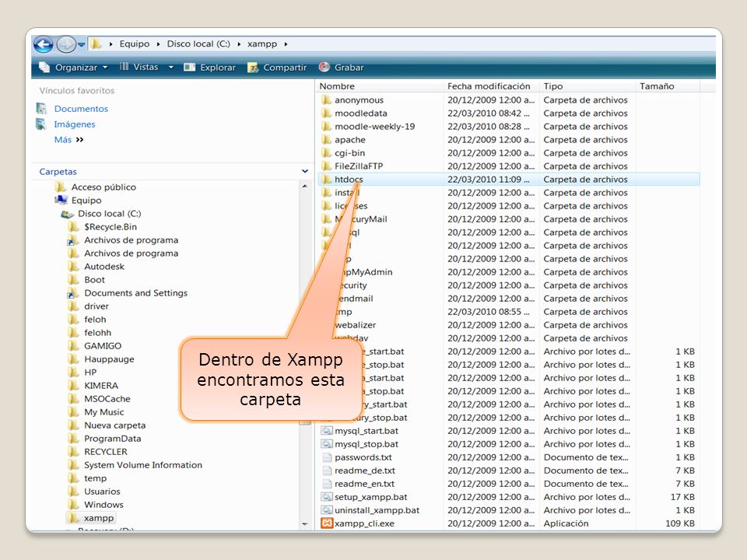
Task: Select the readme_en.txt file icon
Action: coord(326,484)
